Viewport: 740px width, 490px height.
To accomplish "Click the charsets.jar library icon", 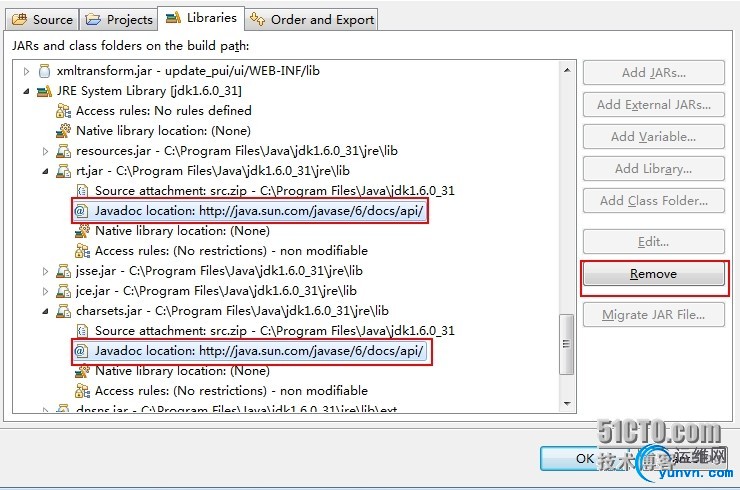I will coord(63,311).
